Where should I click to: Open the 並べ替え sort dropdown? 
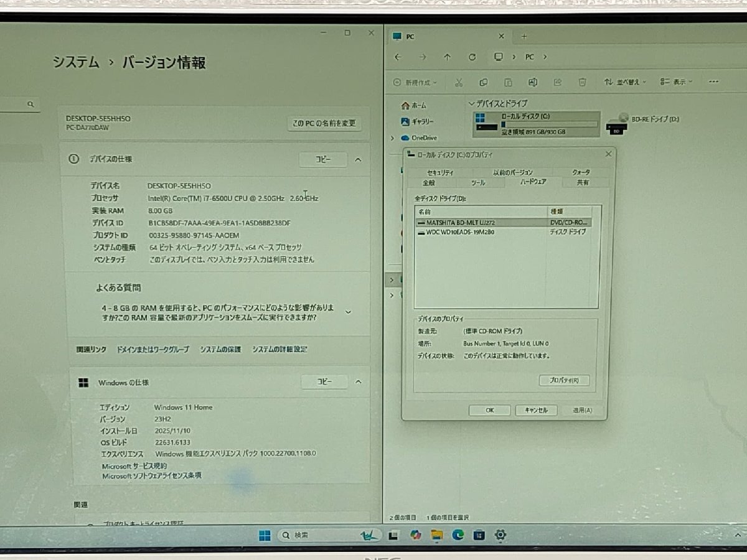click(x=626, y=82)
